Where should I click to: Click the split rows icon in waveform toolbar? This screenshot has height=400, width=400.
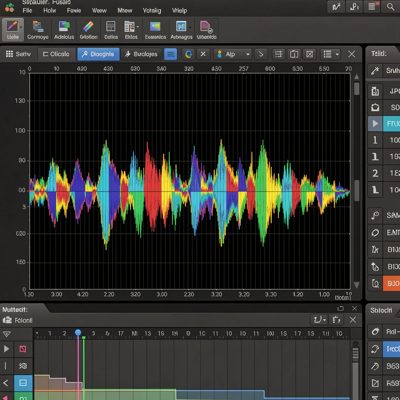pyautogui.click(x=279, y=54)
